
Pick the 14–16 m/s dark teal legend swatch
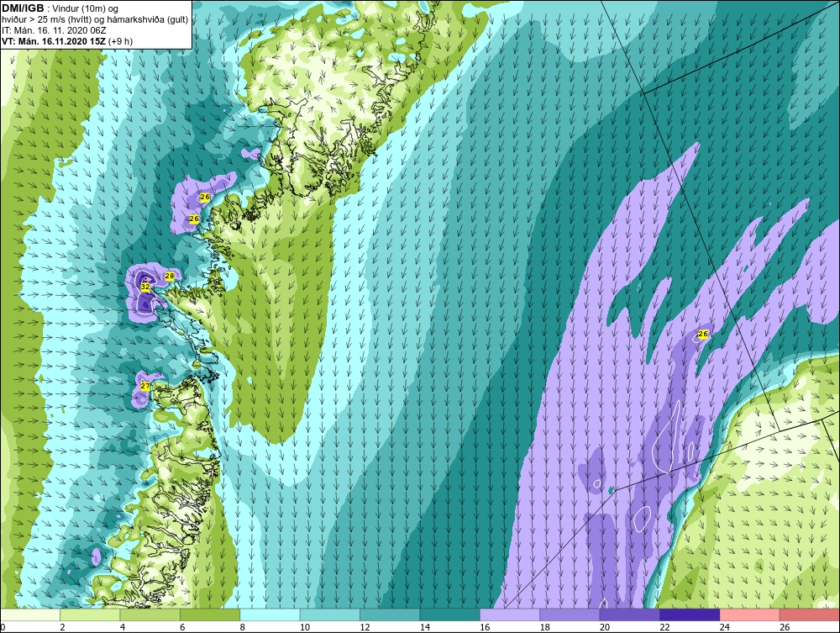pyautogui.click(x=450, y=615)
